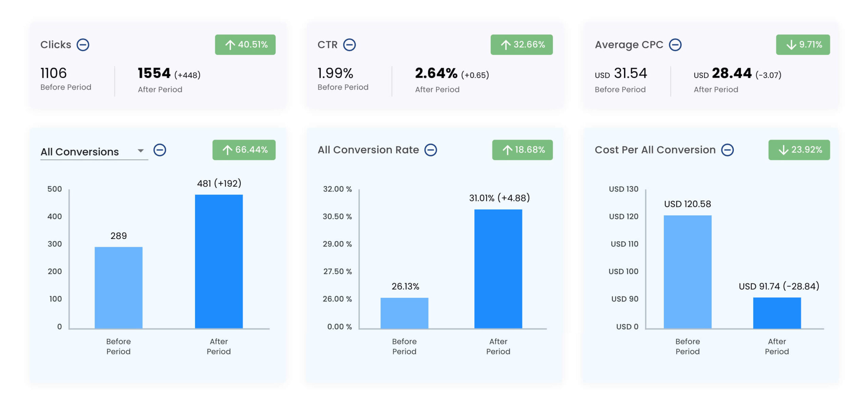Click the 18.68% conversion rate badge
This screenshot has height=405, width=868.
[x=522, y=150]
